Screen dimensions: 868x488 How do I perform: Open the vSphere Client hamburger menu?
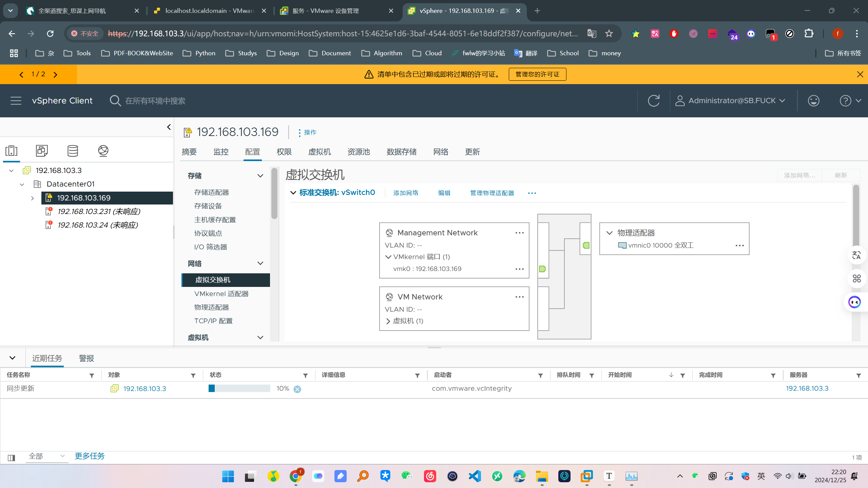click(16, 101)
